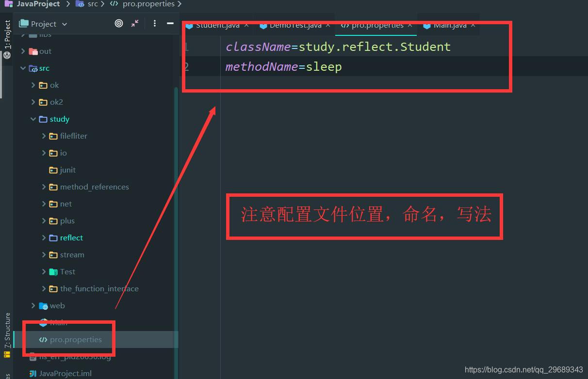Image resolution: width=588 pixels, height=379 pixels.
Task: Click the locate-file target icon in Project panel
Action: click(x=119, y=23)
